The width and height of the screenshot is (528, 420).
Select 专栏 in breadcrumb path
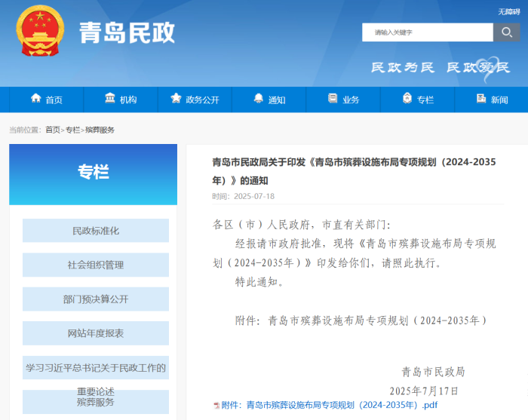click(72, 130)
